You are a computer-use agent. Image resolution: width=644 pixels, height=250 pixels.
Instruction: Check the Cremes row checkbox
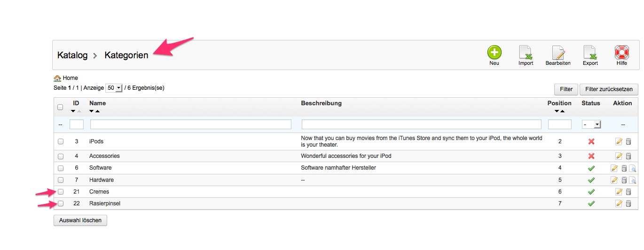point(61,192)
